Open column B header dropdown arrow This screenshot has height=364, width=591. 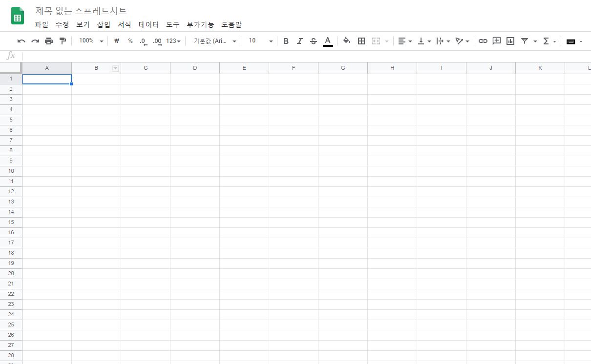point(116,68)
